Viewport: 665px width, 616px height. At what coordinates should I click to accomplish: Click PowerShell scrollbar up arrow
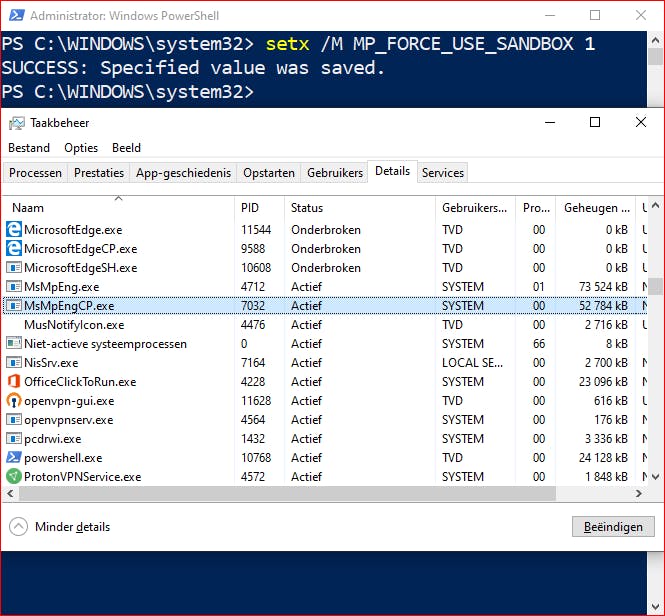click(x=655, y=41)
